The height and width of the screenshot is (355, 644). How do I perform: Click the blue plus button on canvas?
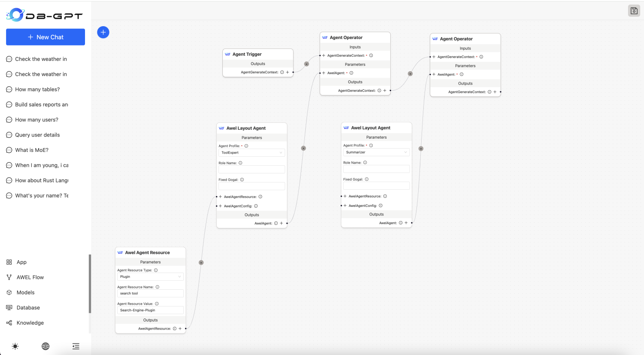[103, 32]
